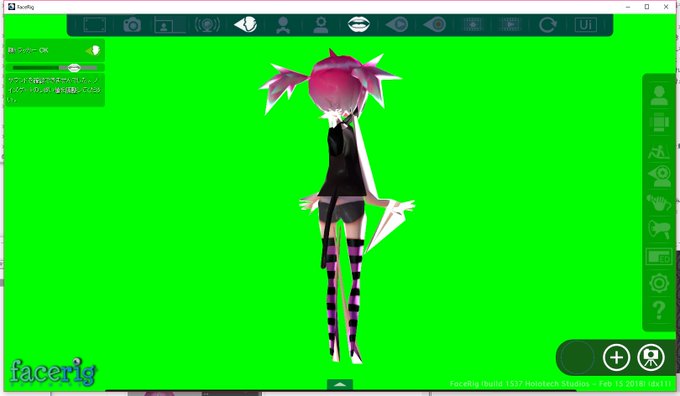Click the circular refresh arrow icon
Viewport: 680px width, 396px height.
pyautogui.click(x=548, y=25)
